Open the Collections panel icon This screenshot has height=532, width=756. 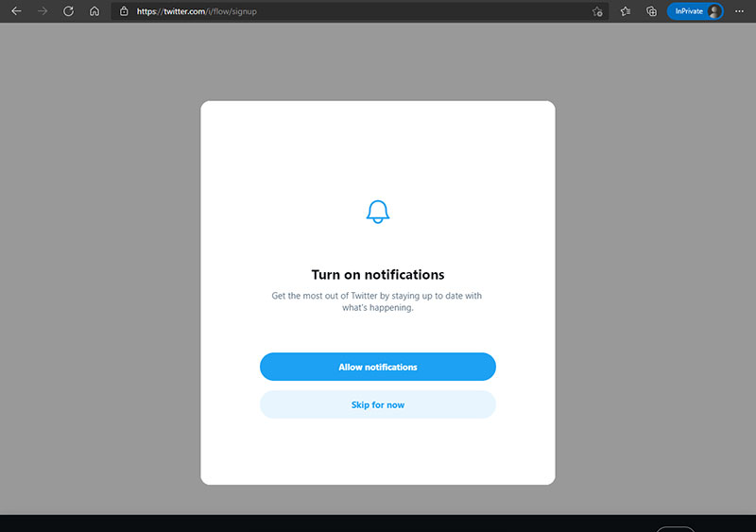pos(651,11)
